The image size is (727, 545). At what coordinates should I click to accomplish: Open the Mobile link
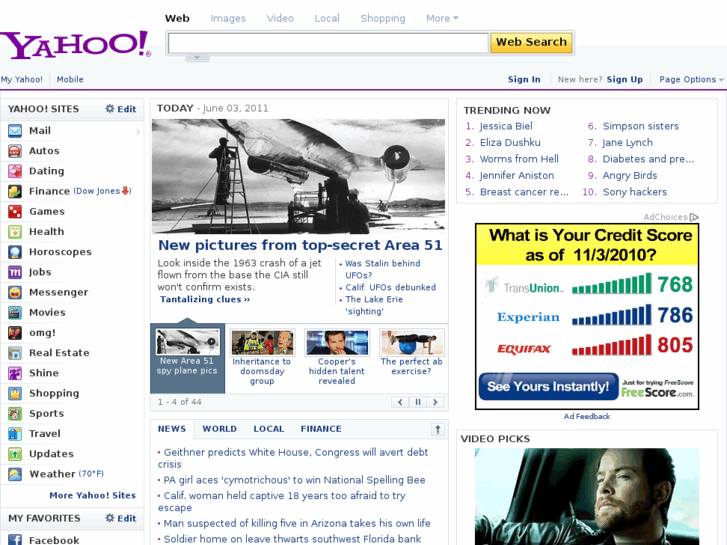point(70,79)
